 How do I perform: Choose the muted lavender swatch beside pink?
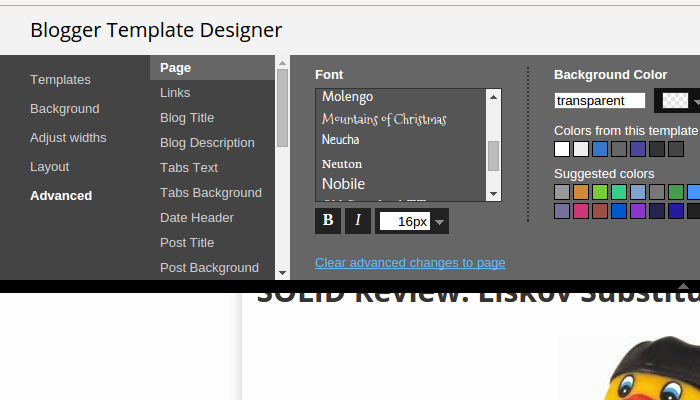[x=562, y=211]
